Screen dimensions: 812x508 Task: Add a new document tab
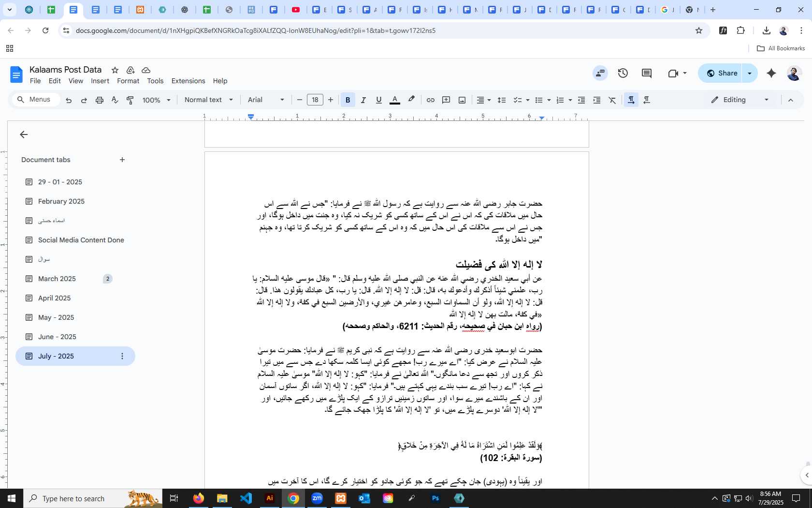click(122, 160)
